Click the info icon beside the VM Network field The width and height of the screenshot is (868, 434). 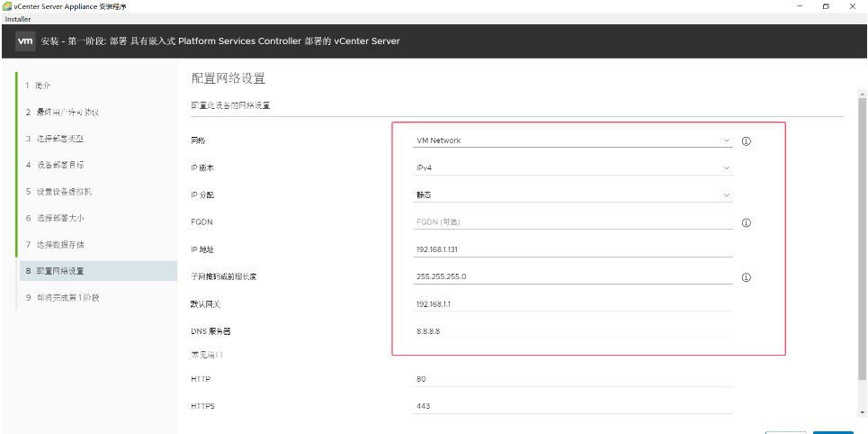[746, 141]
